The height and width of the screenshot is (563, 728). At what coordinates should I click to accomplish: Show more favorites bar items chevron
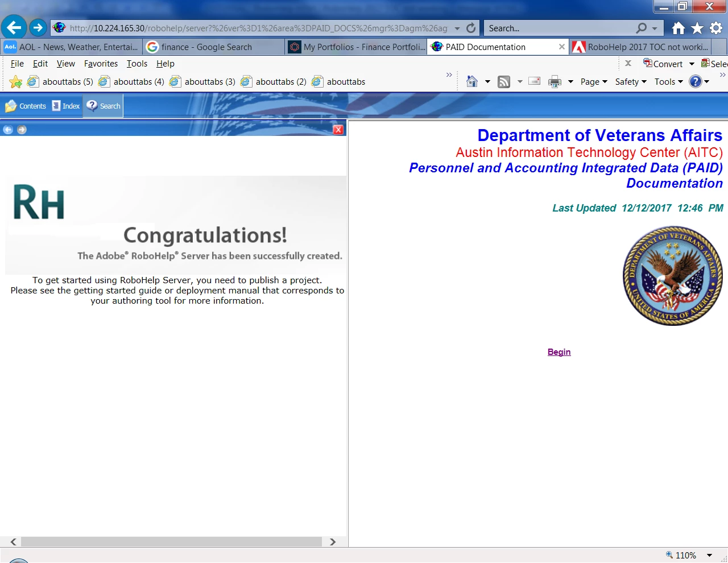449,74
